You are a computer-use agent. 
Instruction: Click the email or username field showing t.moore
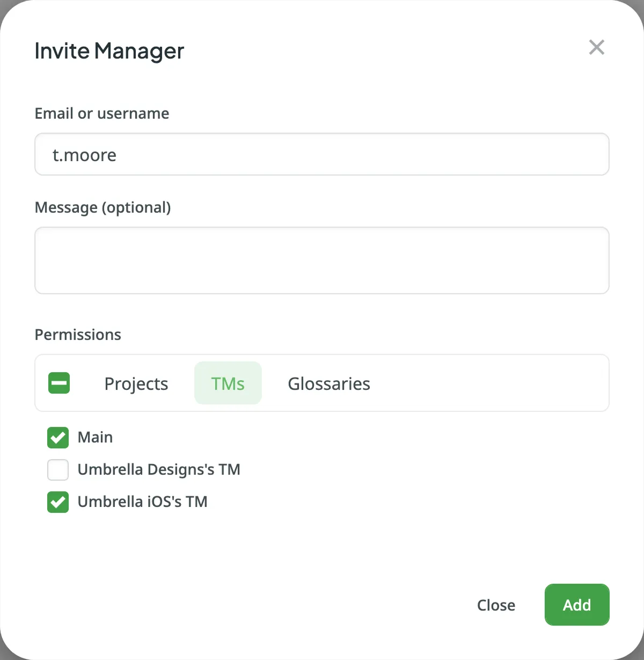pyautogui.click(x=321, y=154)
